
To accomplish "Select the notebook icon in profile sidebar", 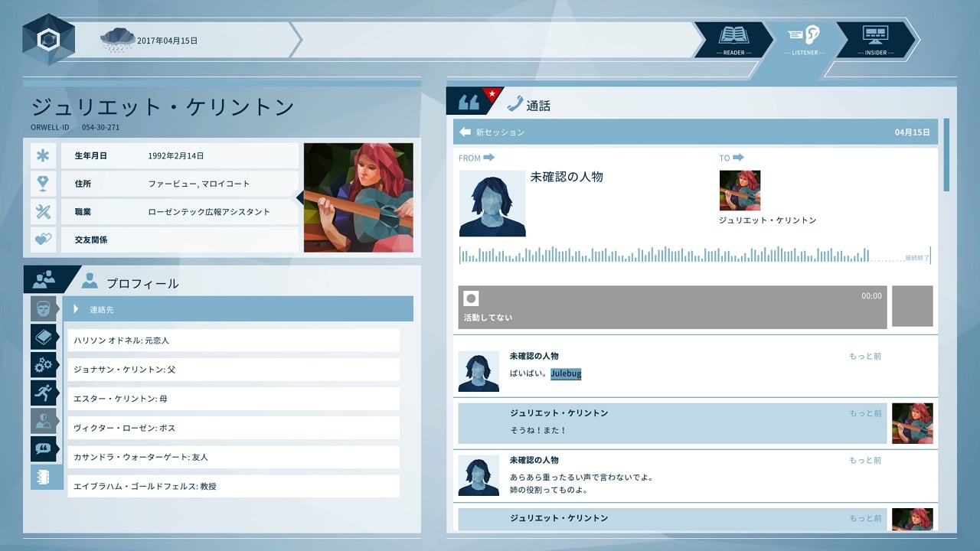I will click(x=44, y=476).
